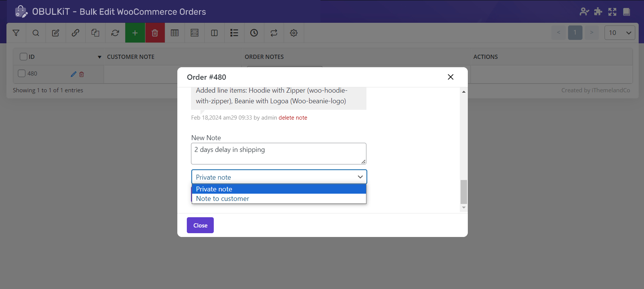The image size is (644, 289).
Task: Open the rows-per-page dropdown showing 10
Action: (619, 33)
